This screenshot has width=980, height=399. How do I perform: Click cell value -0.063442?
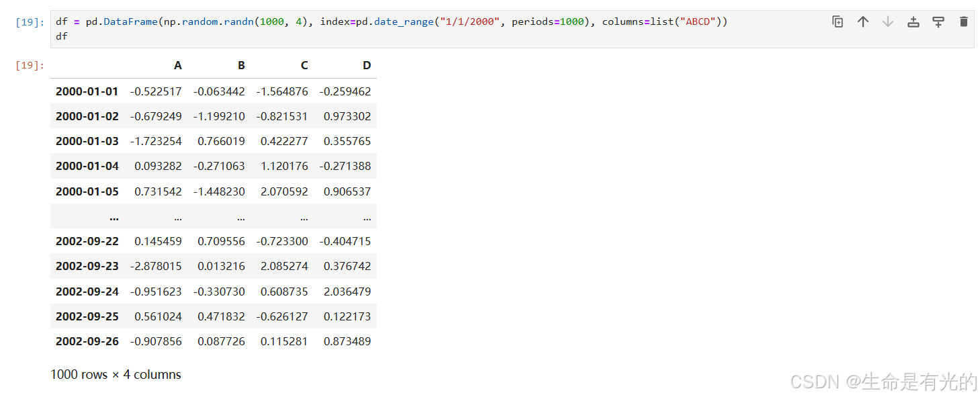(219, 91)
